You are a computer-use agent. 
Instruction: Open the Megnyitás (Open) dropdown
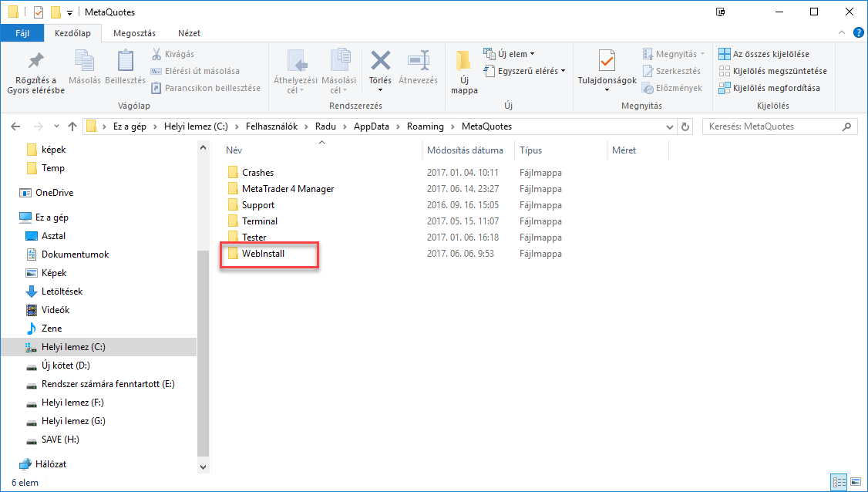702,54
